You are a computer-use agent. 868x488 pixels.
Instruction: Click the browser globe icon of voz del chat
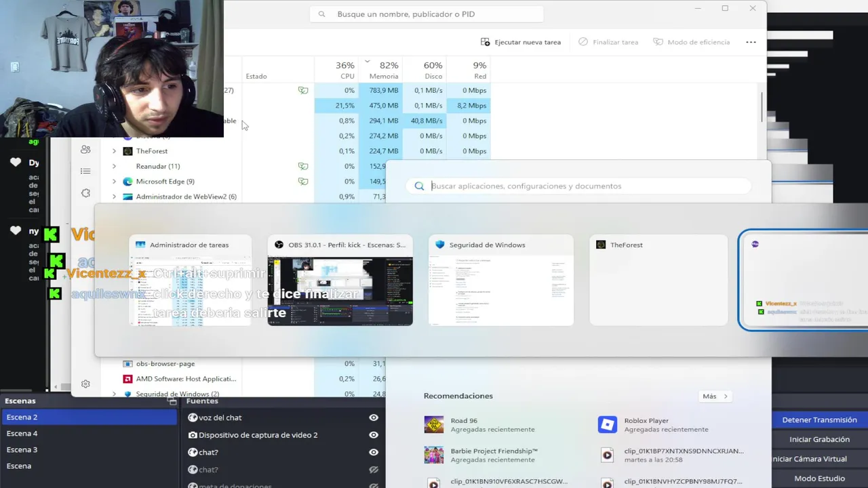click(193, 418)
